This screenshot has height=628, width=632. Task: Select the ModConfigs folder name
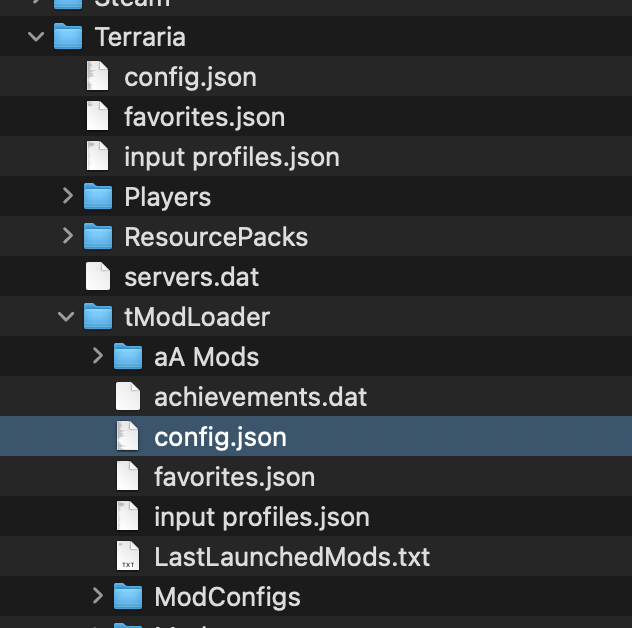(x=227, y=597)
